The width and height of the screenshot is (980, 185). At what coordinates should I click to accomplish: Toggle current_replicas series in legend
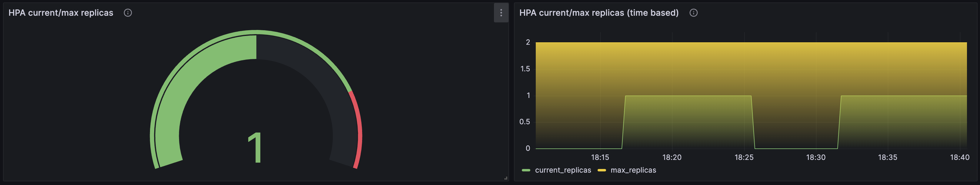tap(563, 170)
